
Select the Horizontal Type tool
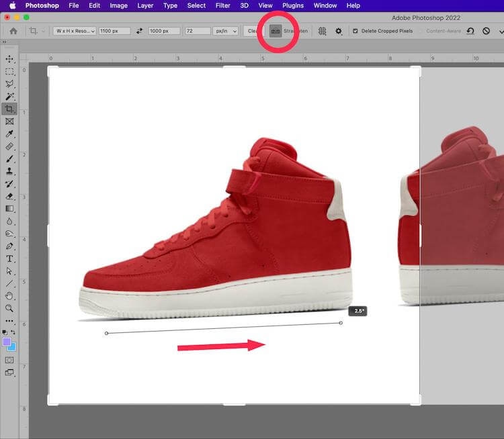9,258
